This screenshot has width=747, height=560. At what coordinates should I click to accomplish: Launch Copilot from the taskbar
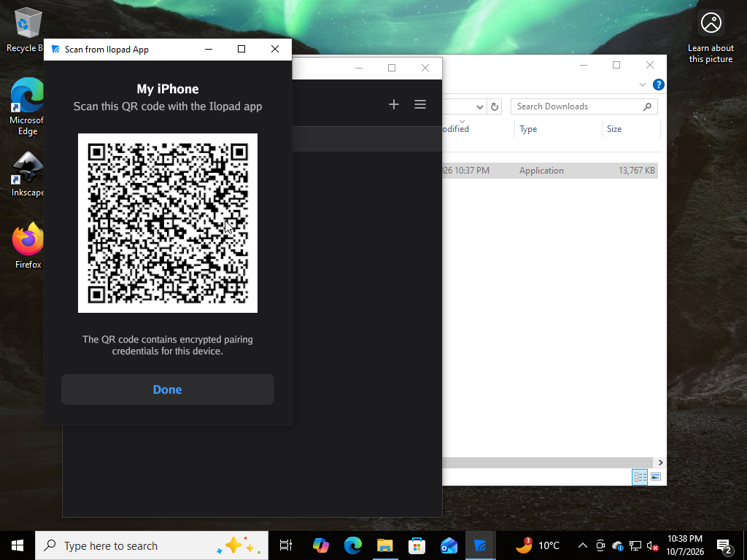click(321, 545)
